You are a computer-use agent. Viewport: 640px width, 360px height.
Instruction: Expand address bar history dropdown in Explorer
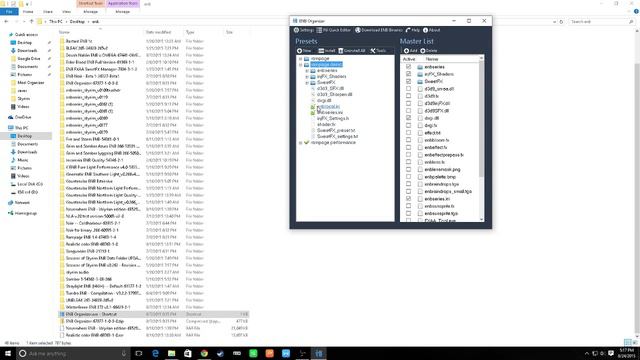(x=554, y=22)
